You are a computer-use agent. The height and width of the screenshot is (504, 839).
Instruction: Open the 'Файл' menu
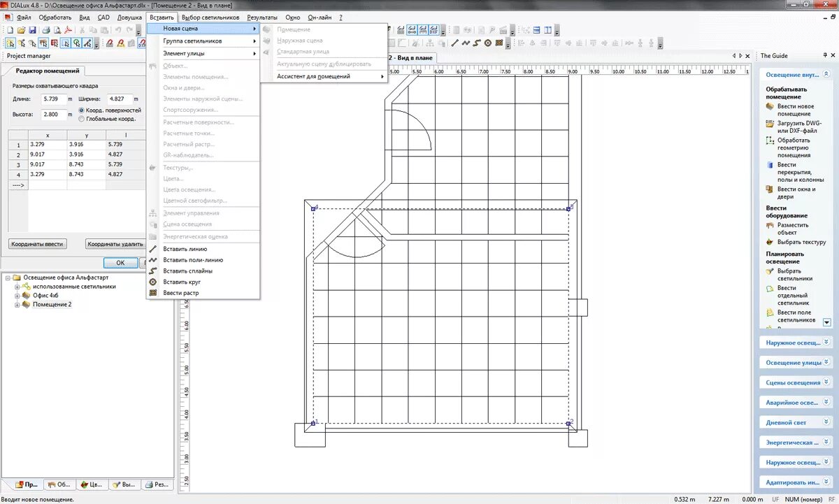23,17
